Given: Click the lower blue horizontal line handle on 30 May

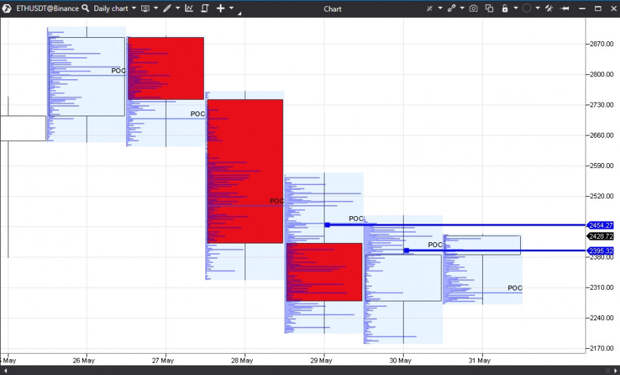Looking at the screenshot, I should [x=406, y=250].
